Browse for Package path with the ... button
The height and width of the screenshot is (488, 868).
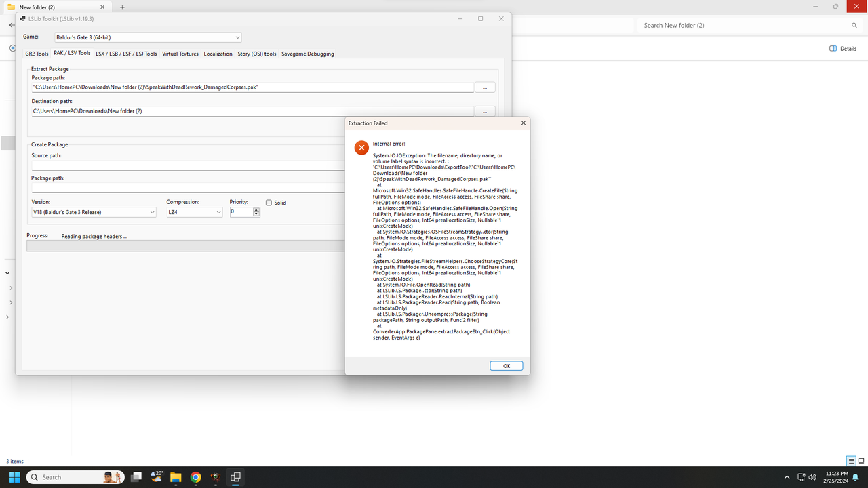485,87
